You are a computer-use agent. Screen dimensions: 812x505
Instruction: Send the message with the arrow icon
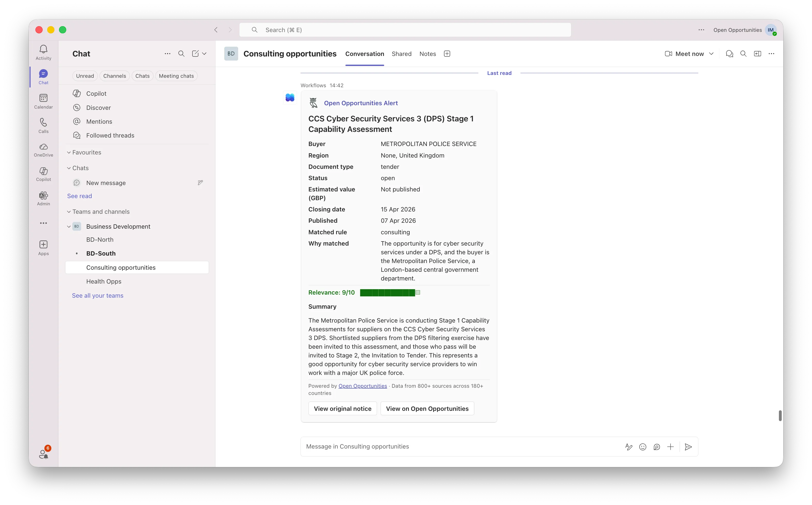tap(688, 447)
